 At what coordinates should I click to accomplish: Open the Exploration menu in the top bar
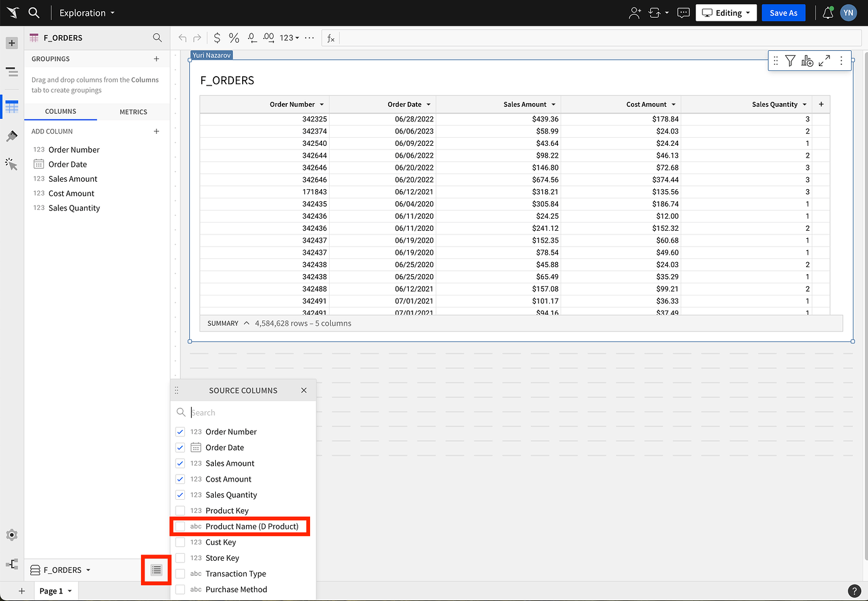click(86, 13)
